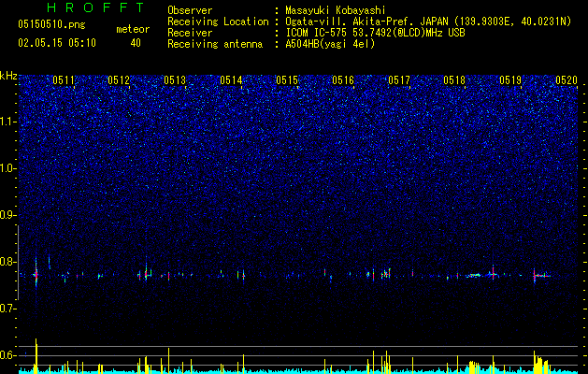Image resolution: width=588 pixels, height=374 pixels.
Task: Click the 0520 time marker
Action: click(566, 79)
